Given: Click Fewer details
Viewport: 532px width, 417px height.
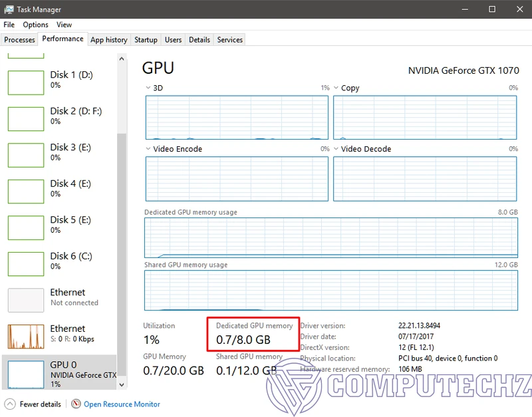Looking at the screenshot, I should point(41,404).
